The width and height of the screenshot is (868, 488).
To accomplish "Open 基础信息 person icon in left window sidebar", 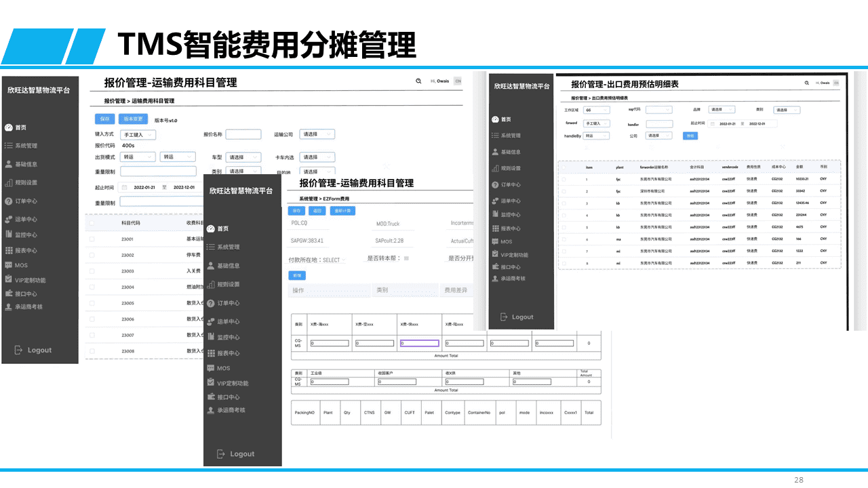I will click(x=8, y=164).
